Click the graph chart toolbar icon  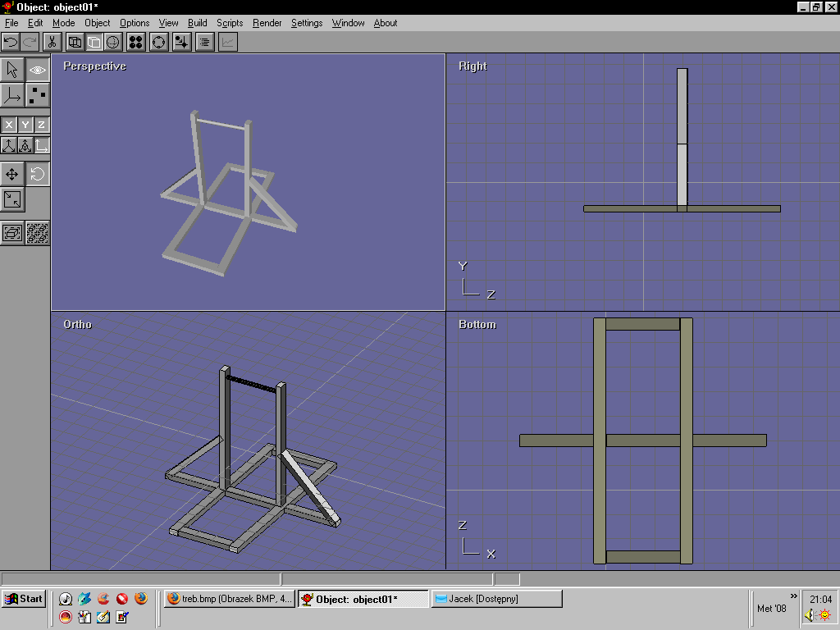tap(228, 42)
